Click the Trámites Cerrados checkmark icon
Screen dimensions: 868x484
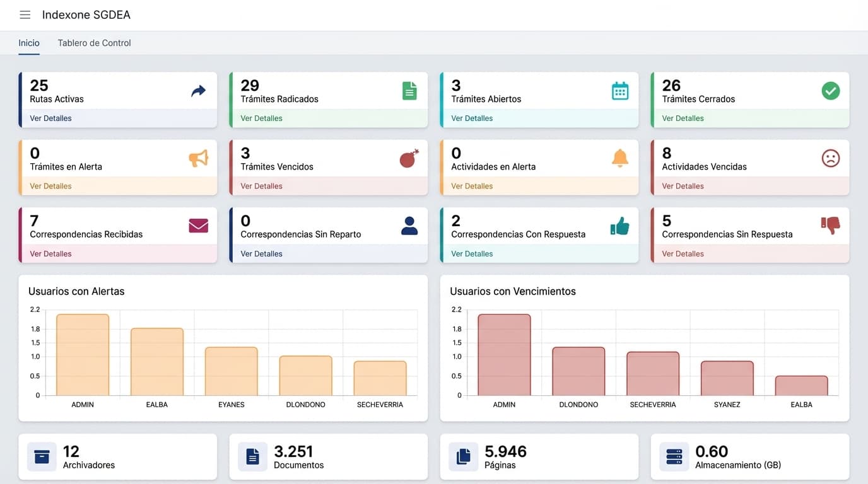click(x=831, y=91)
